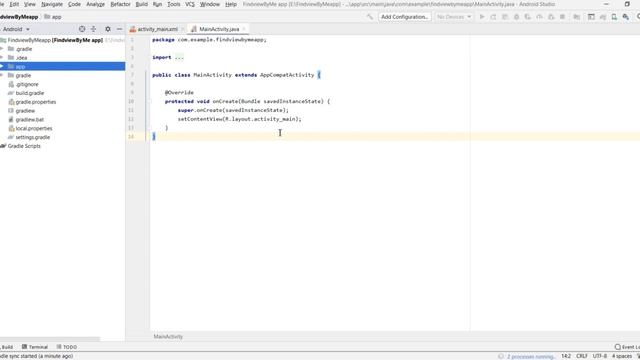Image resolution: width=640 pixels, height=360 pixels.
Task: Click the 4 spaces indent status entry
Action: pyautogui.click(x=622, y=356)
